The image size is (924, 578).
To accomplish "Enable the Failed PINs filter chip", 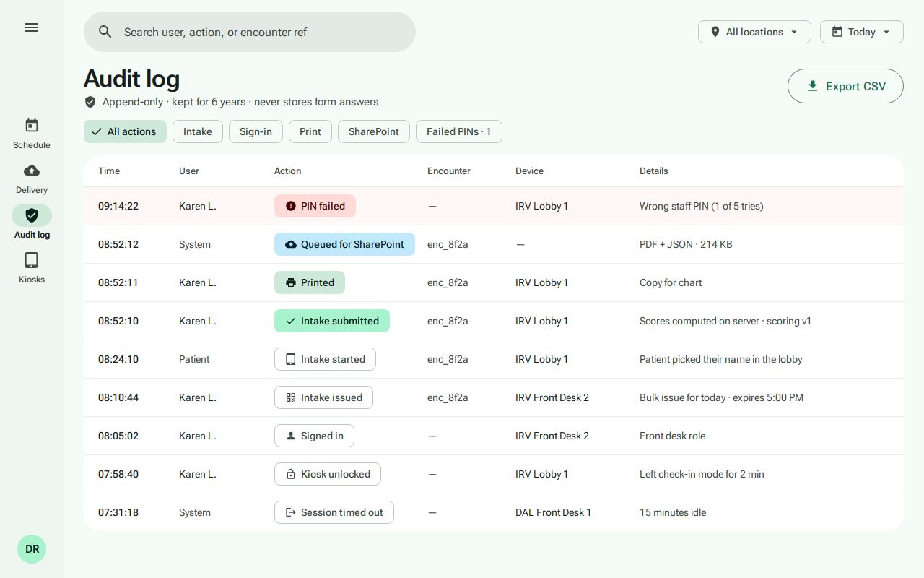I will pos(458,131).
